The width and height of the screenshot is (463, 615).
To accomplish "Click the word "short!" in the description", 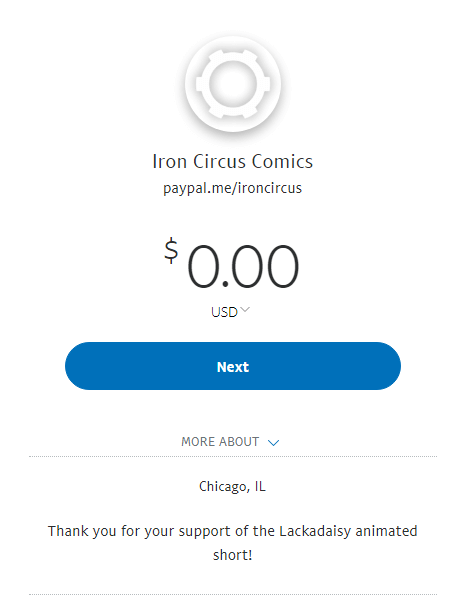I will [x=232, y=555].
